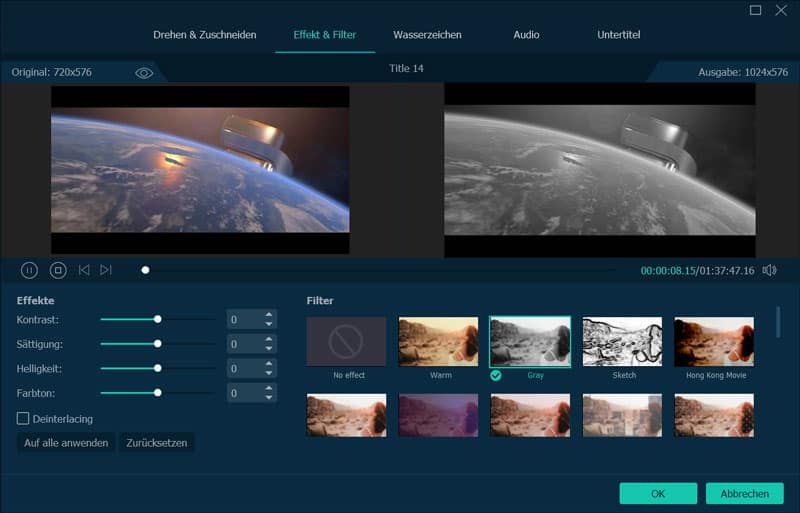The width and height of the screenshot is (800, 513).
Task: Apply the Sketch filter thumbnail
Action: coord(622,341)
